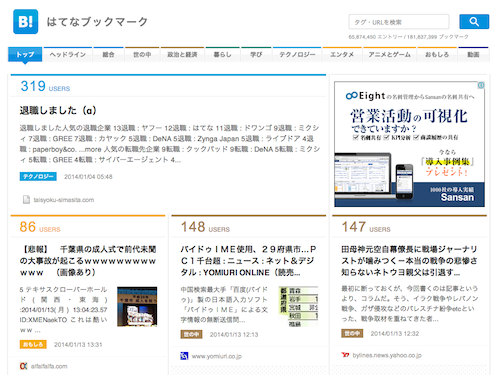Open the おもしろ tab

(x=437, y=55)
